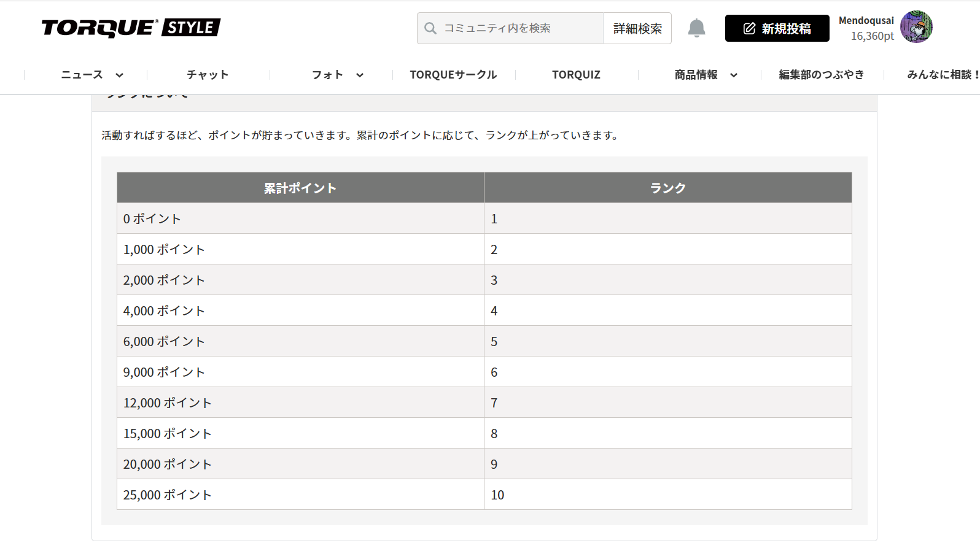The height and width of the screenshot is (551, 980).
Task: Open the Mendoqusai profile avatar
Action: (916, 27)
